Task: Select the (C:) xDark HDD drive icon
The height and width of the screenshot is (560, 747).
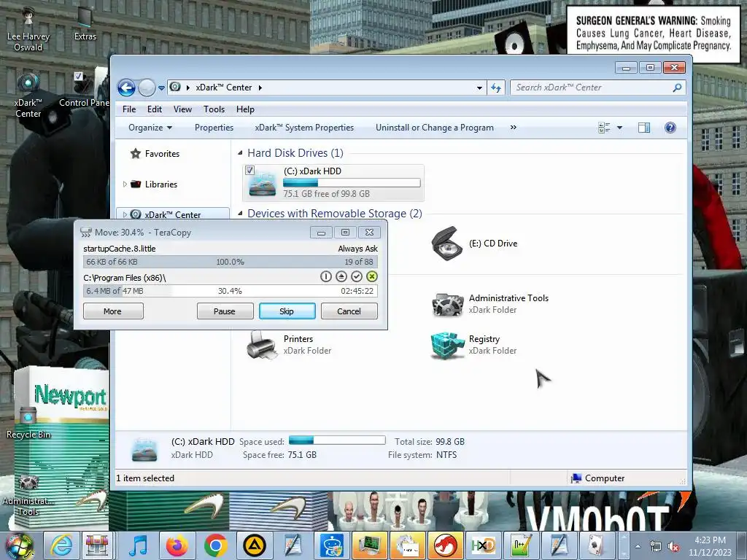Action: 263,184
